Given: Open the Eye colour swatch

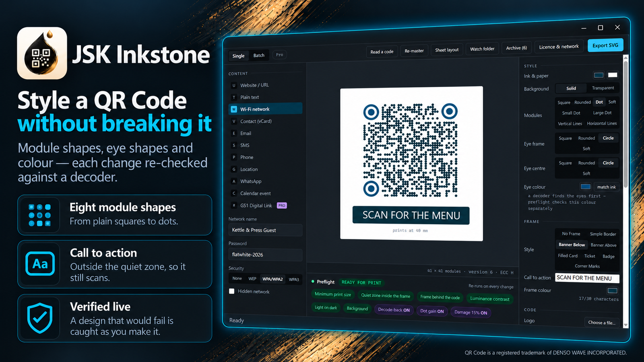Looking at the screenshot, I should pos(585,187).
